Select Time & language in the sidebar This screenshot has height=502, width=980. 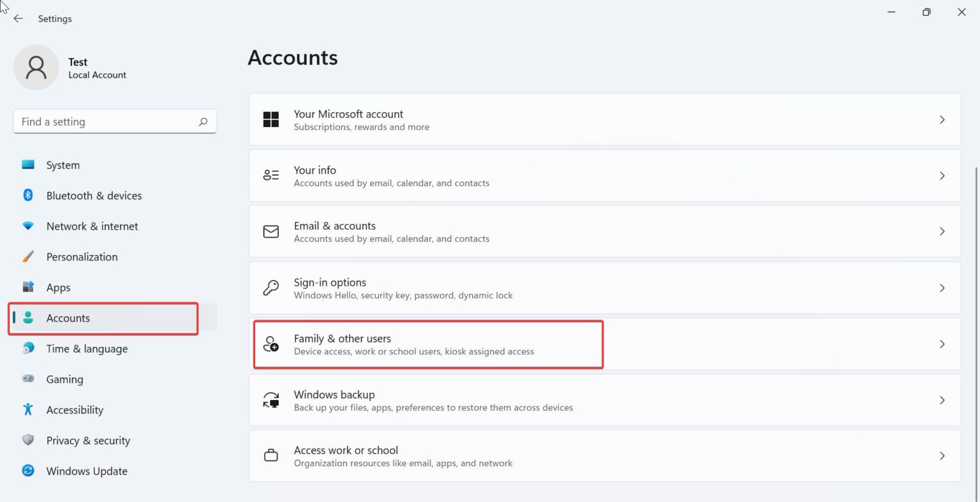point(87,348)
